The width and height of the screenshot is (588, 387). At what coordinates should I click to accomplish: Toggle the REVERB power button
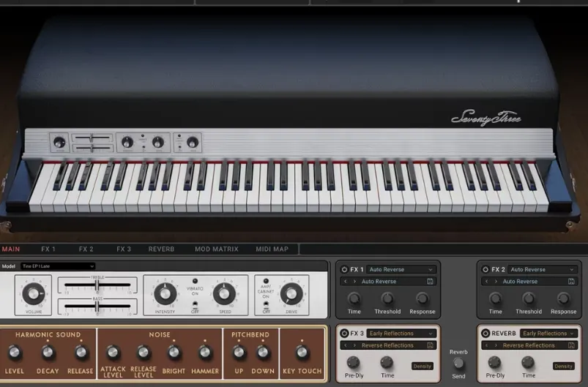pyautogui.click(x=485, y=334)
